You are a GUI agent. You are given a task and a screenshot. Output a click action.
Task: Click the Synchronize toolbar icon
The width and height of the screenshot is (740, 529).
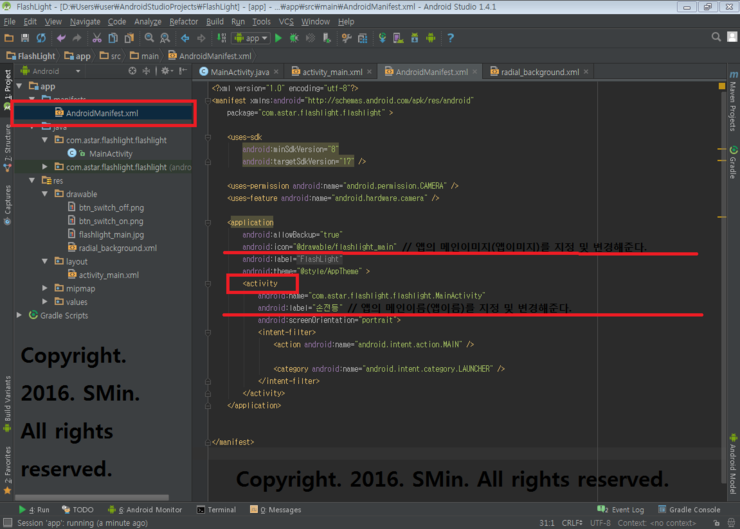42,38
